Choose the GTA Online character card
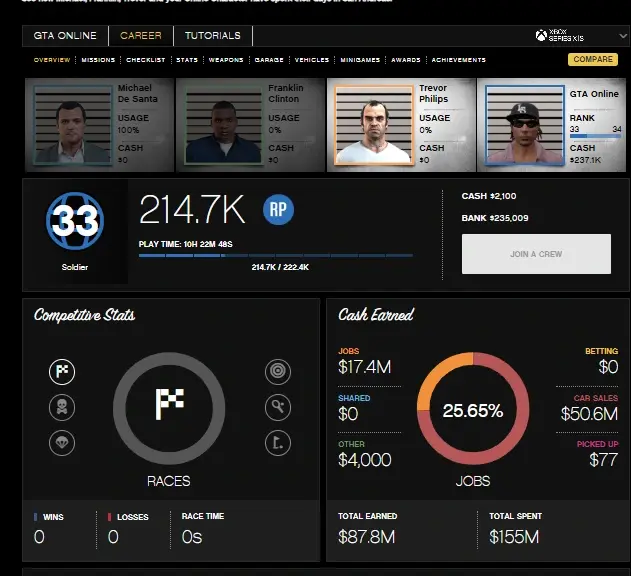 coord(552,122)
